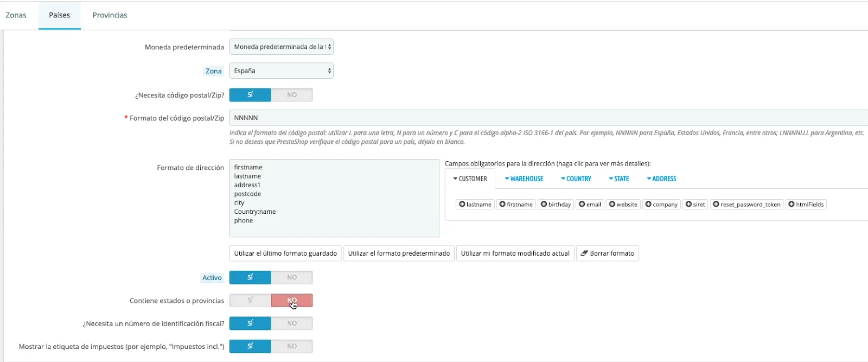Set Necesita código postal to SÍ
The height and width of the screenshot is (362, 868).
(250, 95)
